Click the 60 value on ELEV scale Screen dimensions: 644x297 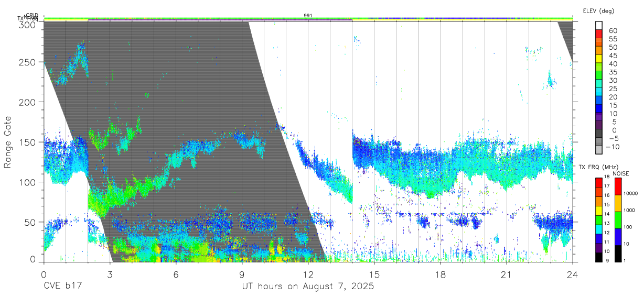tap(613, 30)
